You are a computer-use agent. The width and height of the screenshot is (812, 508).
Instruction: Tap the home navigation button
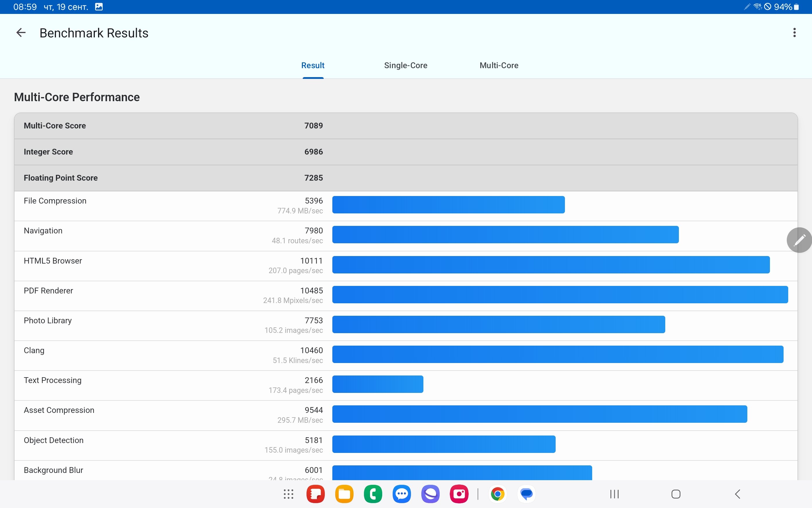point(676,494)
